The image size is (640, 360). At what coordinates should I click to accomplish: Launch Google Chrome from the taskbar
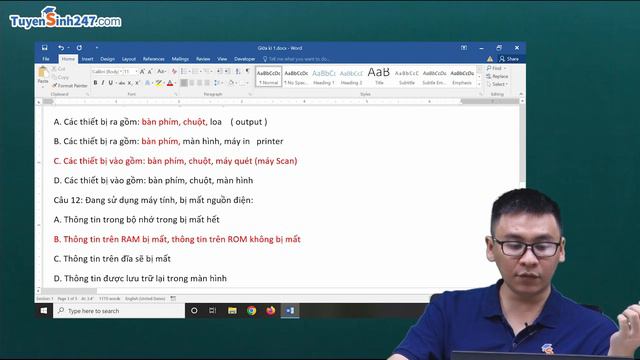tap(251, 311)
